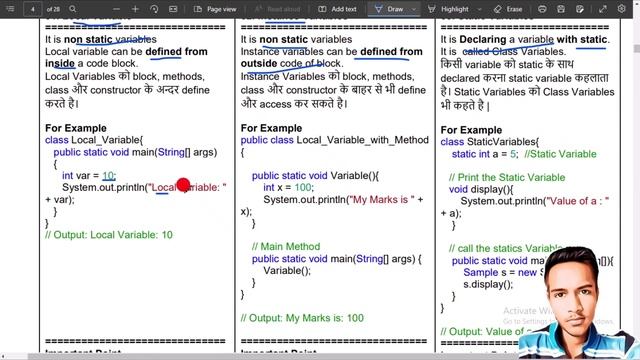Open PDF settings gear icon
Viewport: 640px width, 360px height.
[622, 9]
